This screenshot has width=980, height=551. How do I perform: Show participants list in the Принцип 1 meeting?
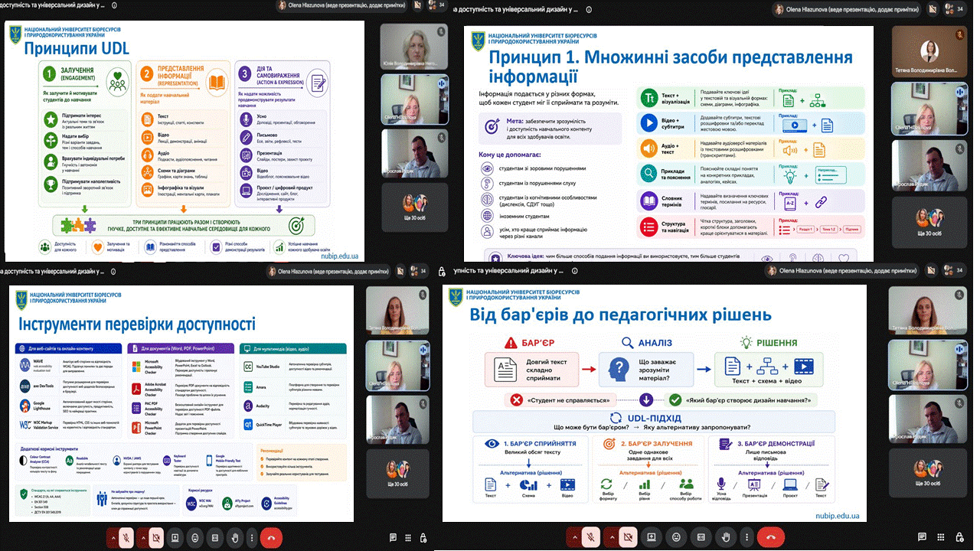coord(956,8)
